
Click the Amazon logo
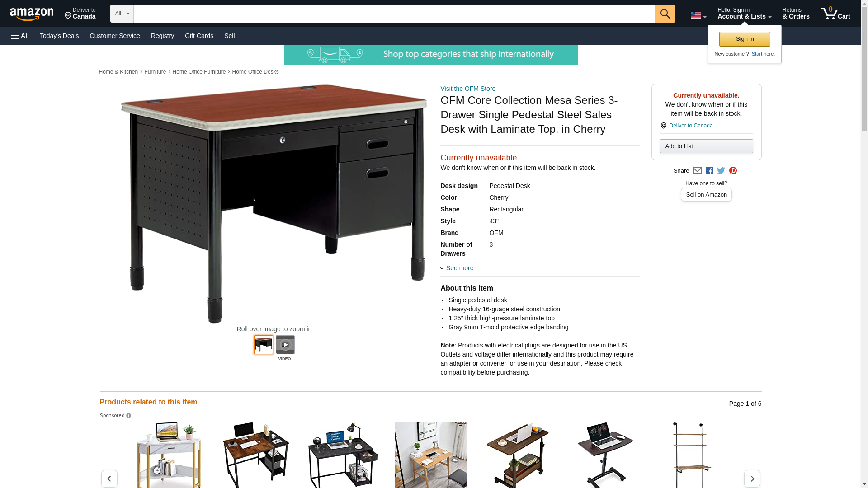point(32,14)
